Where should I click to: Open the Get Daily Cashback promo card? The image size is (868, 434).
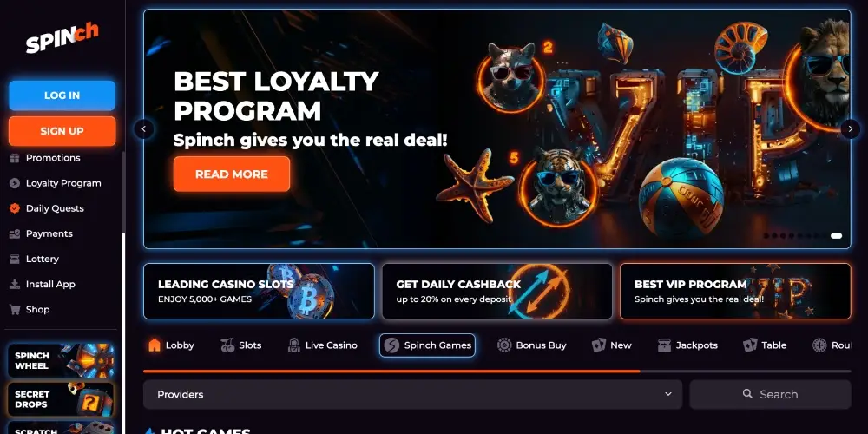click(x=497, y=291)
